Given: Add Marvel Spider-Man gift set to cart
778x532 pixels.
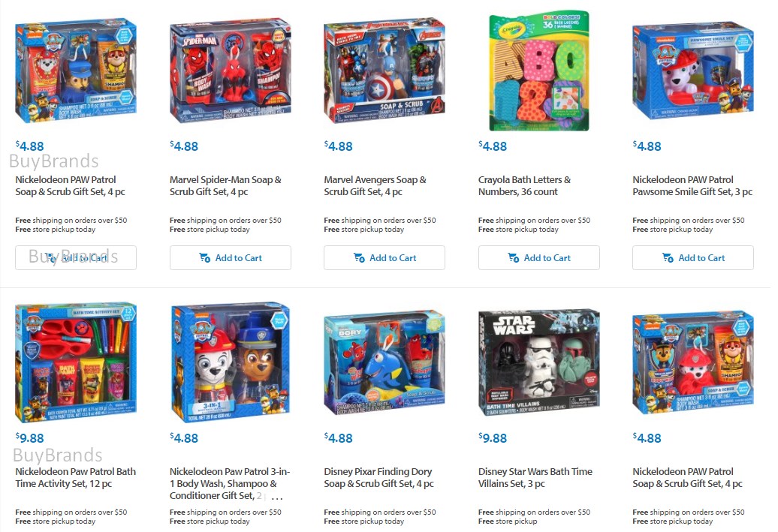Looking at the screenshot, I should pos(231,258).
